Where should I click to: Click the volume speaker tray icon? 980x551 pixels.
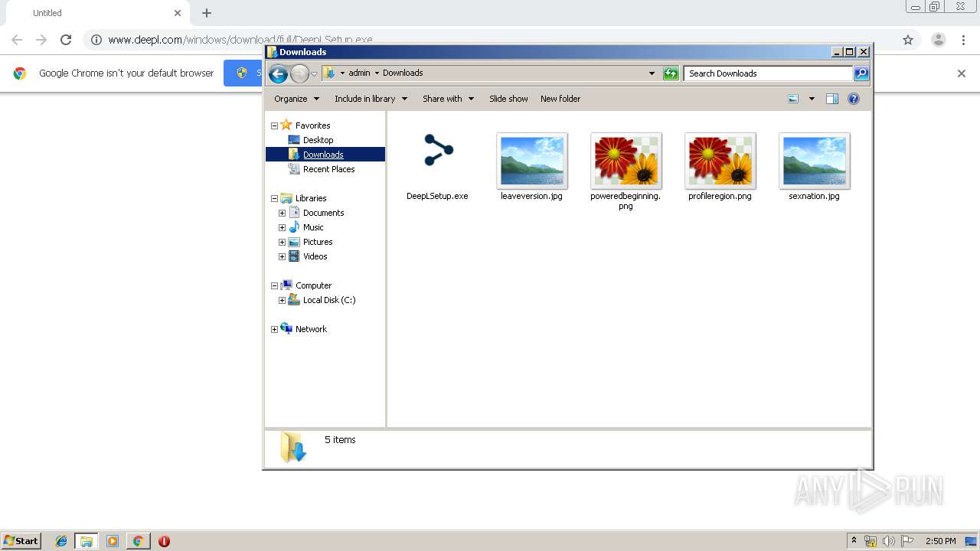888,541
